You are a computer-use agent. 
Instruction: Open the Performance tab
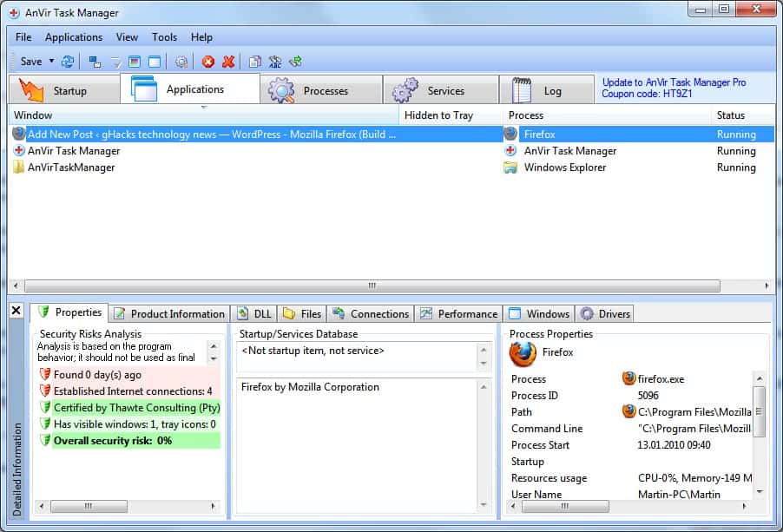click(458, 313)
